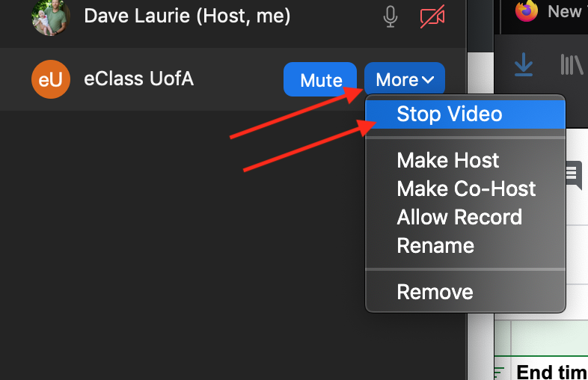Mute the eClass UofA participant

(320, 79)
